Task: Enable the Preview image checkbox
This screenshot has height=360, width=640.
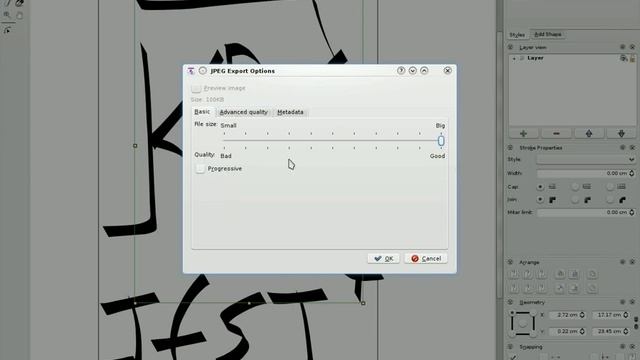Action: [196, 88]
